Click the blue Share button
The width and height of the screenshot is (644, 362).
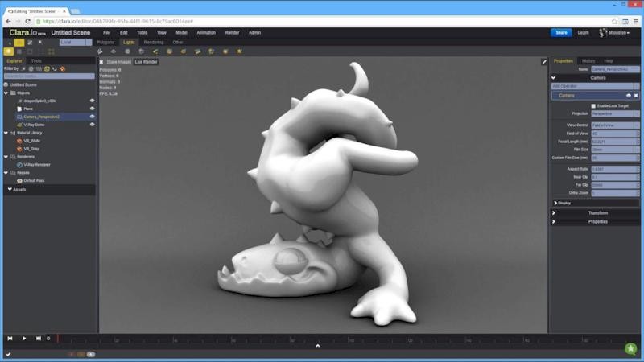click(561, 33)
